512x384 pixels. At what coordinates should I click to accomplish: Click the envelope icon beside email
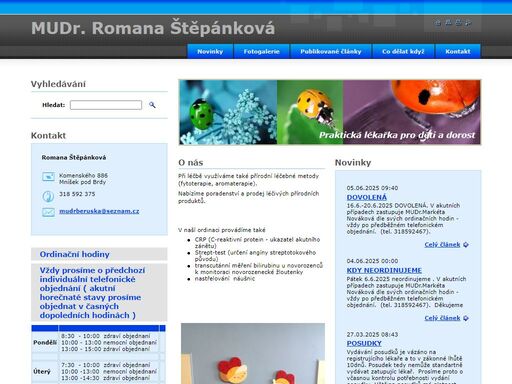coord(48,212)
